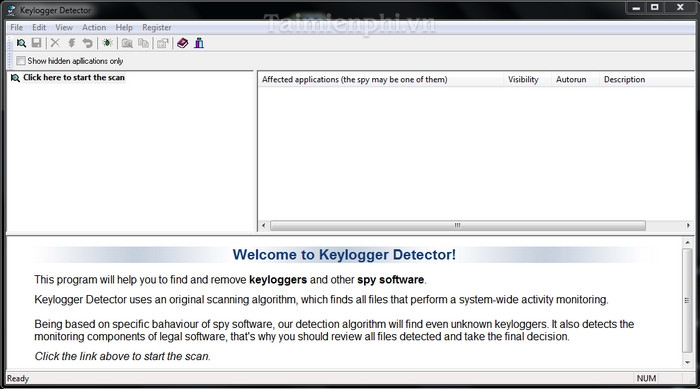The width and height of the screenshot is (700, 389).
Task: Click the bold words spy software
Action: click(390, 280)
